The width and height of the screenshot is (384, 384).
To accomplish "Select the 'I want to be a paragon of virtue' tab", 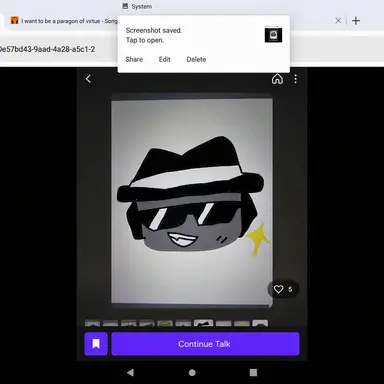I will point(63,21).
